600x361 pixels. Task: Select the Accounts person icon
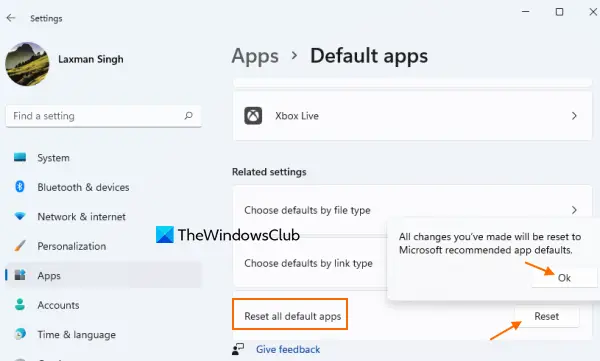point(20,305)
